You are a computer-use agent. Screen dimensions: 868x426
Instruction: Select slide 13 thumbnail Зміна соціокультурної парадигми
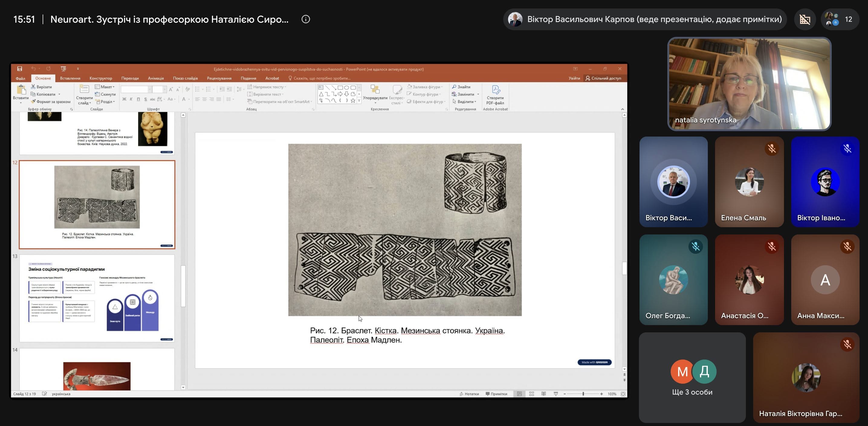[x=97, y=298]
